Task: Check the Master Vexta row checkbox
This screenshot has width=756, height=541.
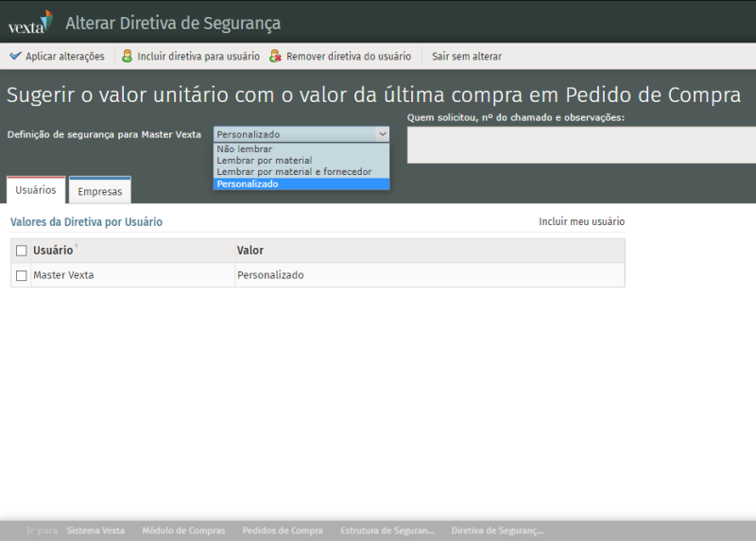Action: [x=21, y=275]
